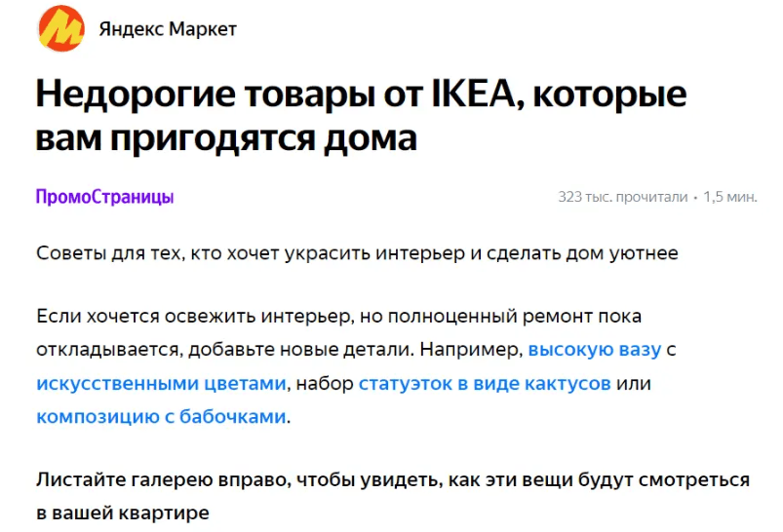
Task: Click the Яндекс Маркет round logo icon
Action: (x=61, y=28)
